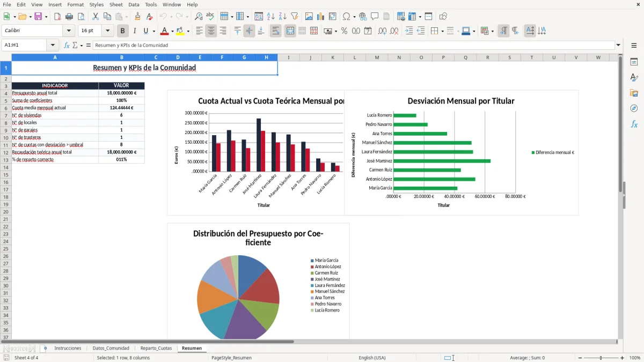Run the spelling check icon
This screenshot has width=644, height=362.
coord(210,17)
